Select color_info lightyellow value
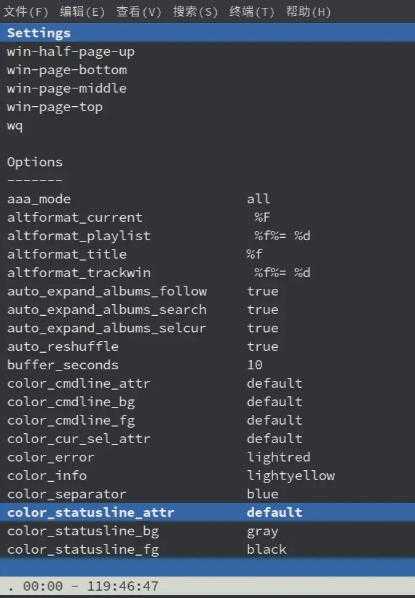The width and height of the screenshot is (415, 598). tap(291, 476)
